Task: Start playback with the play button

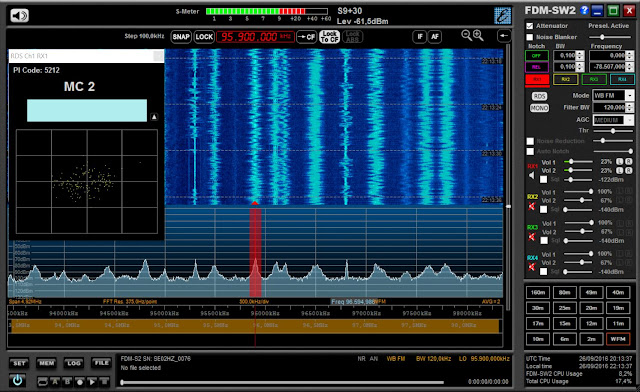Action: point(92,382)
